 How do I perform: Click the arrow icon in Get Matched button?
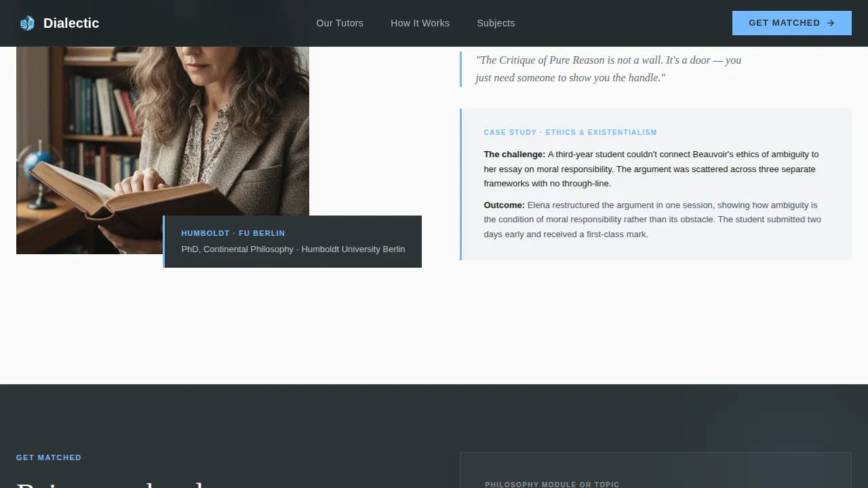coord(831,23)
